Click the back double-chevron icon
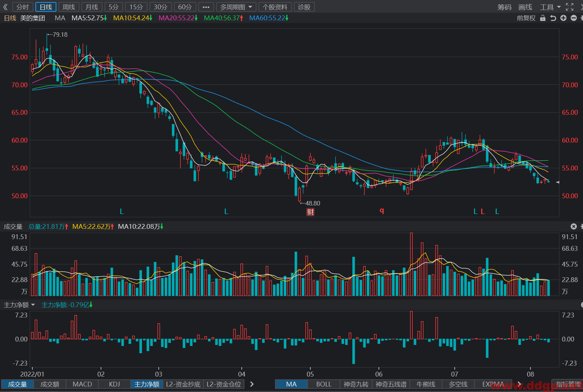 [x=5, y=7]
